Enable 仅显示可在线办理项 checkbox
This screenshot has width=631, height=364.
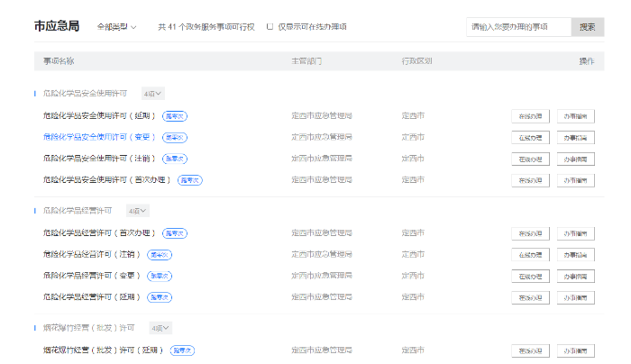click(x=270, y=27)
